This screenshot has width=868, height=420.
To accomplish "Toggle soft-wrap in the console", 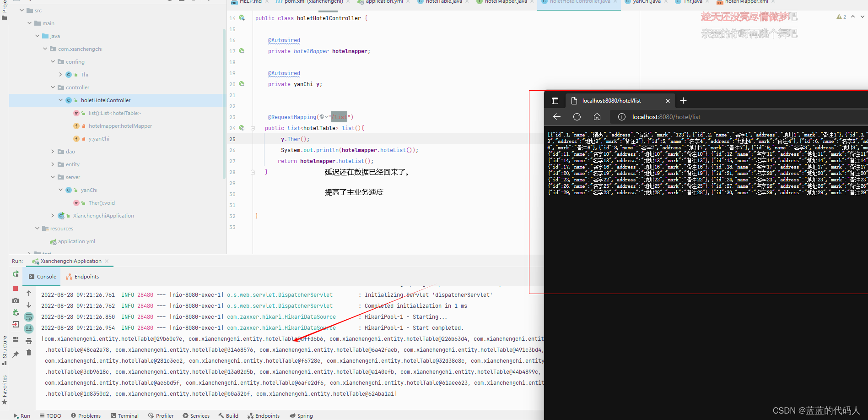I will [x=28, y=316].
